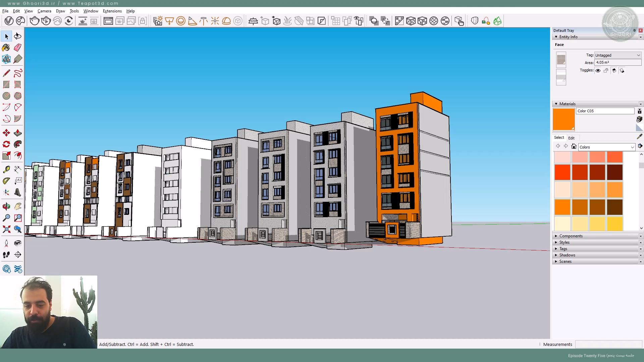Expand the Shadows panel

click(567, 255)
